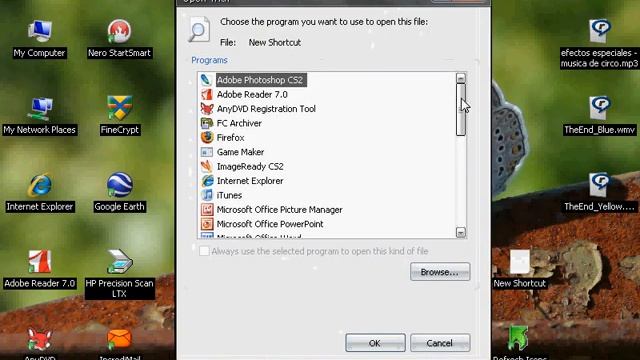
Task: Open the IncrediMail envelope desktop icon
Action: click(x=119, y=340)
